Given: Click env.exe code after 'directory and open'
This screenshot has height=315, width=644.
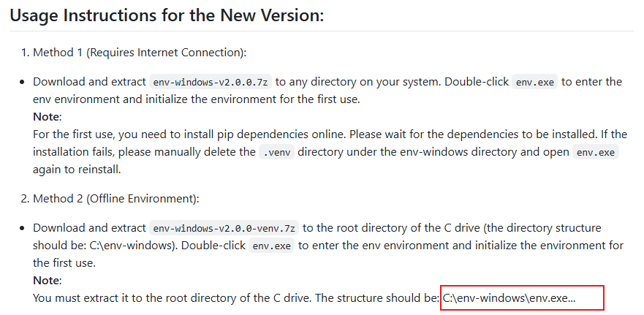Looking at the screenshot, I should [596, 152].
